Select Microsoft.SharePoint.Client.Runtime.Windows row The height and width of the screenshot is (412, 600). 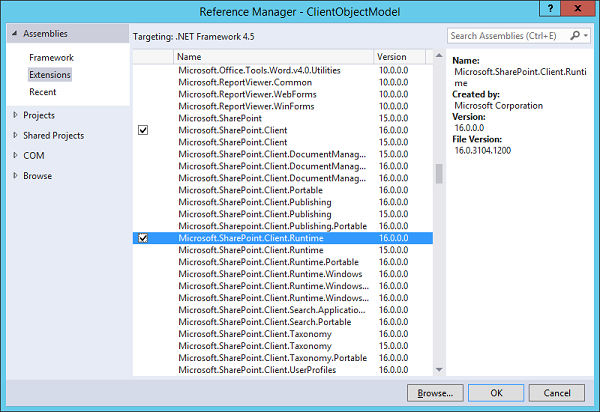[283, 274]
